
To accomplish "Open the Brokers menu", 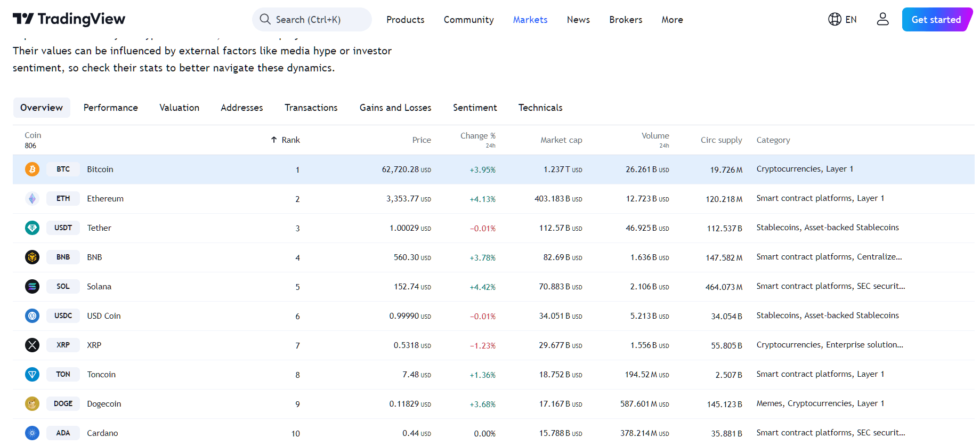I will pyautogui.click(x=626, y=20).
